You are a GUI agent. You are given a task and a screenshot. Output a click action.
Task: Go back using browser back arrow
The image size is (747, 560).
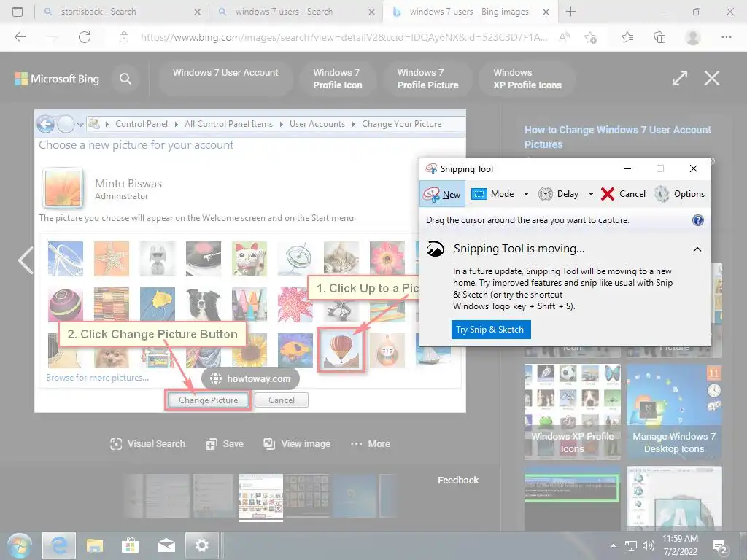pyautogui.click(x=20, y=37)
